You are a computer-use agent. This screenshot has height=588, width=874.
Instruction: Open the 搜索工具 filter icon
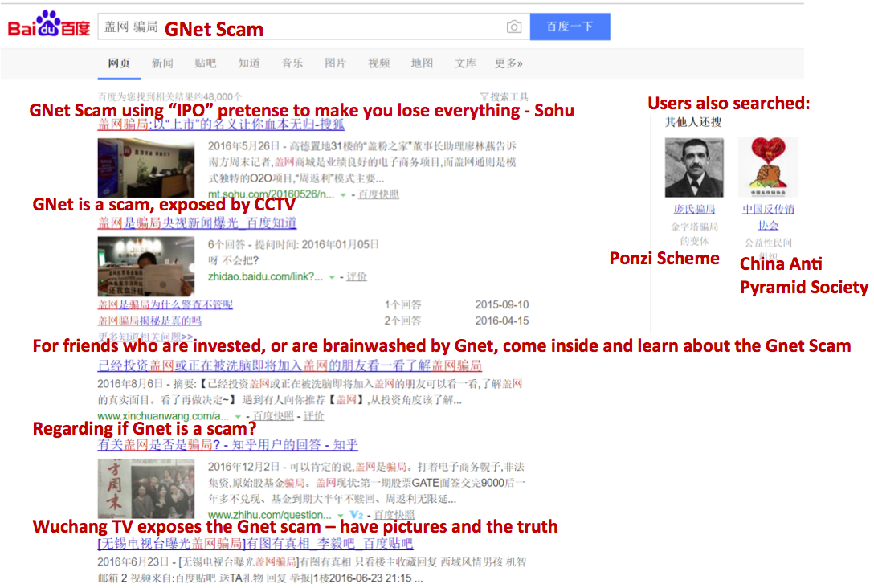[x=484, y=97]
